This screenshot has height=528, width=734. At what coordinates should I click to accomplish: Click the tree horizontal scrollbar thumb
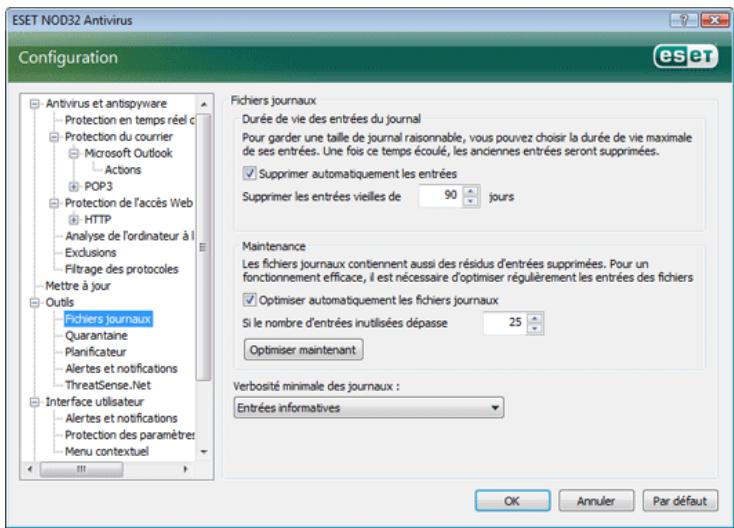[x=81, y=469]
